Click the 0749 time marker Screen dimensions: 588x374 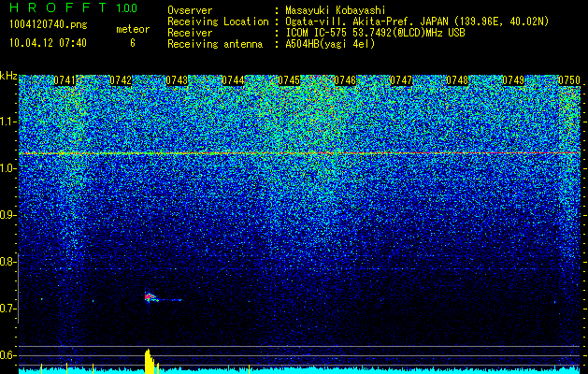tap(513, 80)
